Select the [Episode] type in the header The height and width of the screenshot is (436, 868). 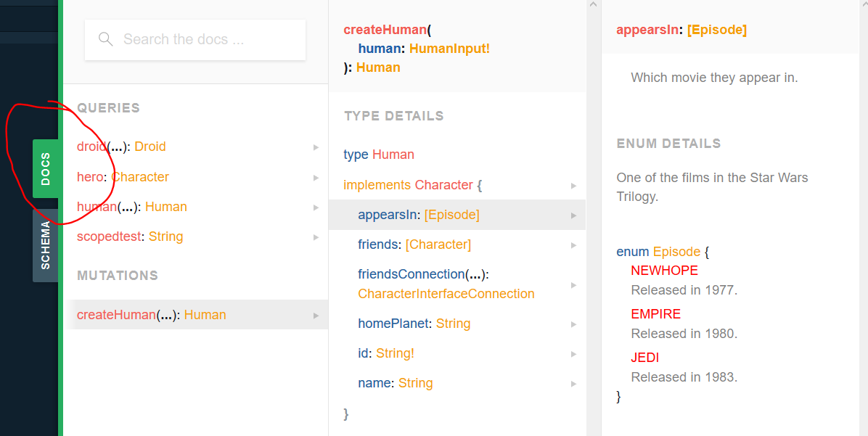click(716, 30)
